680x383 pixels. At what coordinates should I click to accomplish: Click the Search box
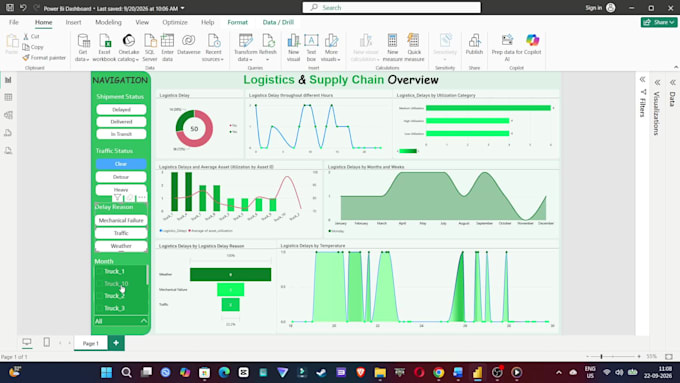[392, 7]
